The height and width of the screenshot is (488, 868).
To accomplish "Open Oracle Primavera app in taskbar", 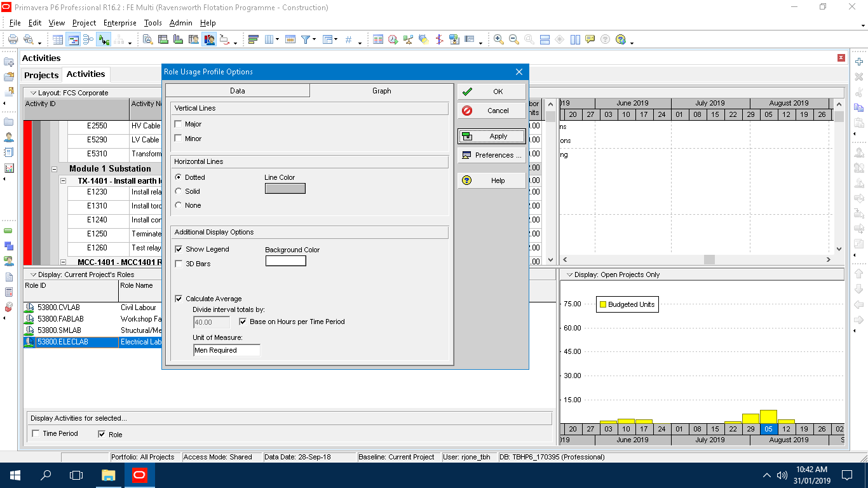I will [x=139, y=475].
